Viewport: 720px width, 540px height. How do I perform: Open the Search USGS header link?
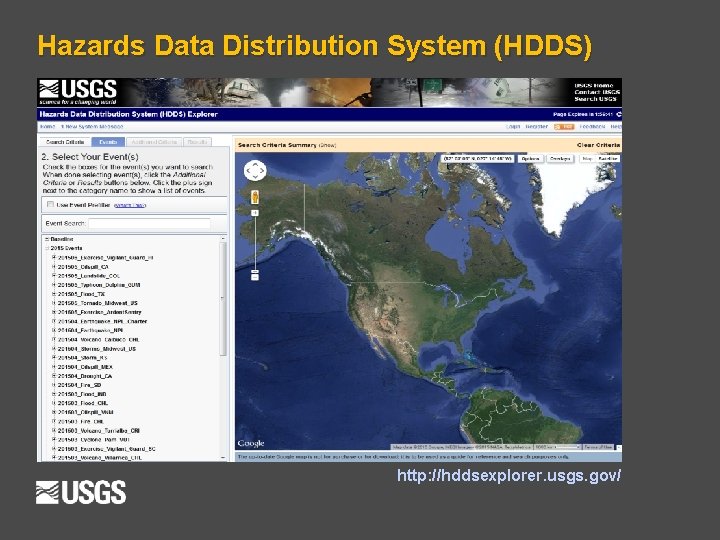click(595, 99)
